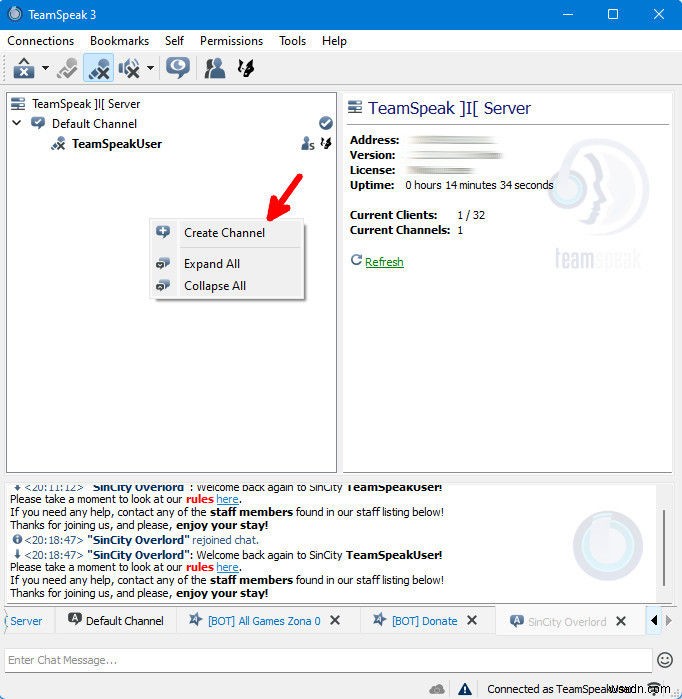This screenshot has height=699, width=682.
Task: Open the dropdown arrow beside Connect icon
Action: point(45,68)
